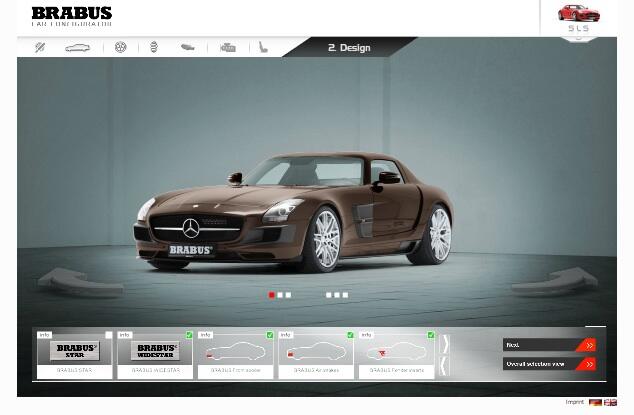This screenshot has height=415, width=634.
Task: Click the 2. Design tab
Action: (349, 47)
